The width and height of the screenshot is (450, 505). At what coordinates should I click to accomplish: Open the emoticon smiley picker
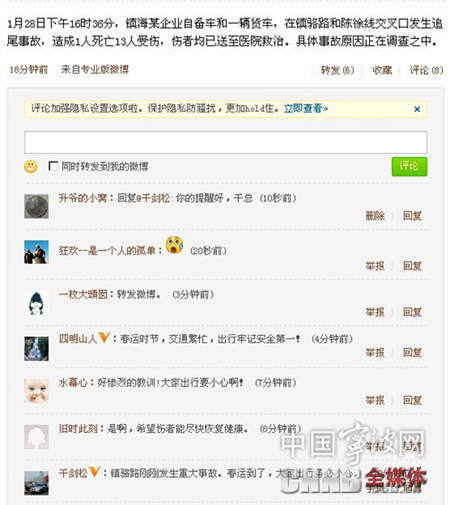click(31, 167)
